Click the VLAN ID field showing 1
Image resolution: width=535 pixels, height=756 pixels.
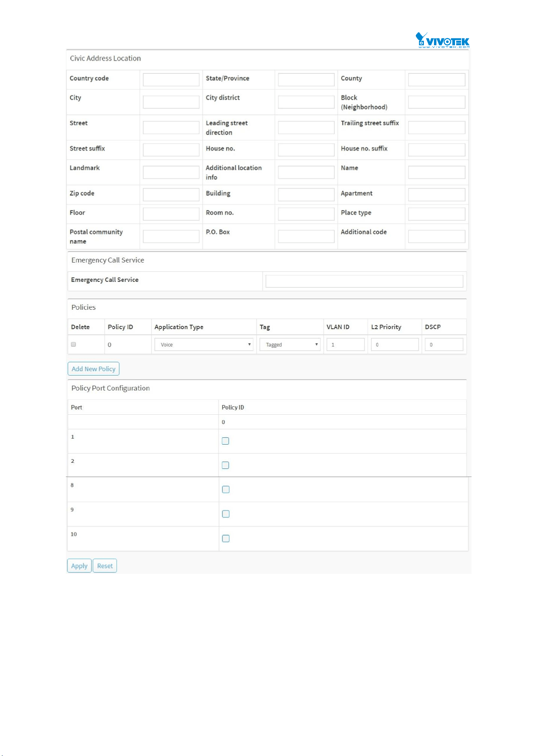[345, 344]
